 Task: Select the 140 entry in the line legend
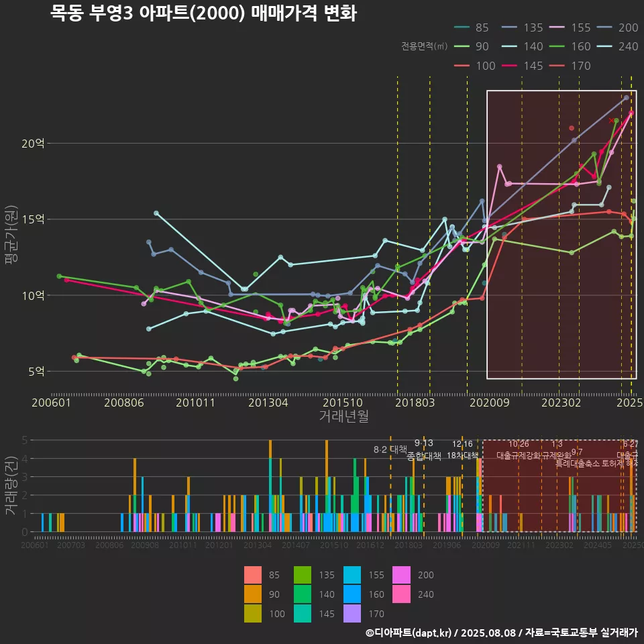coord(523,46)
